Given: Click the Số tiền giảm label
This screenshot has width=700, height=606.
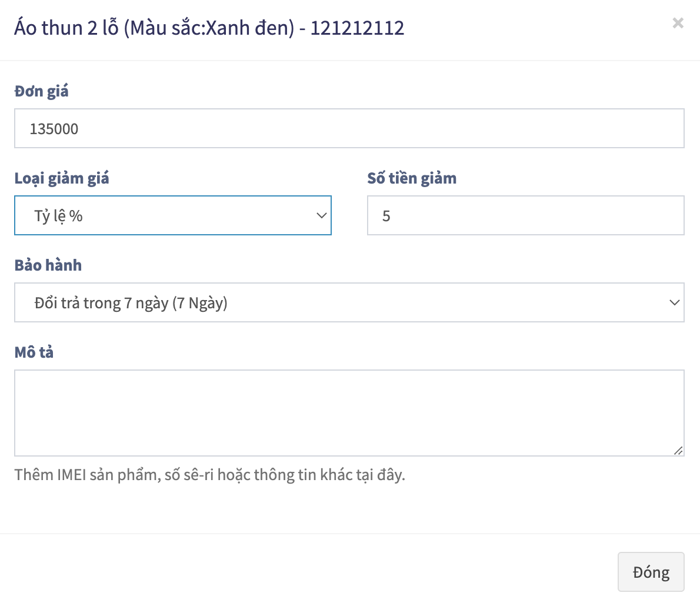Looking at the screenshot, I should (412, 178).
